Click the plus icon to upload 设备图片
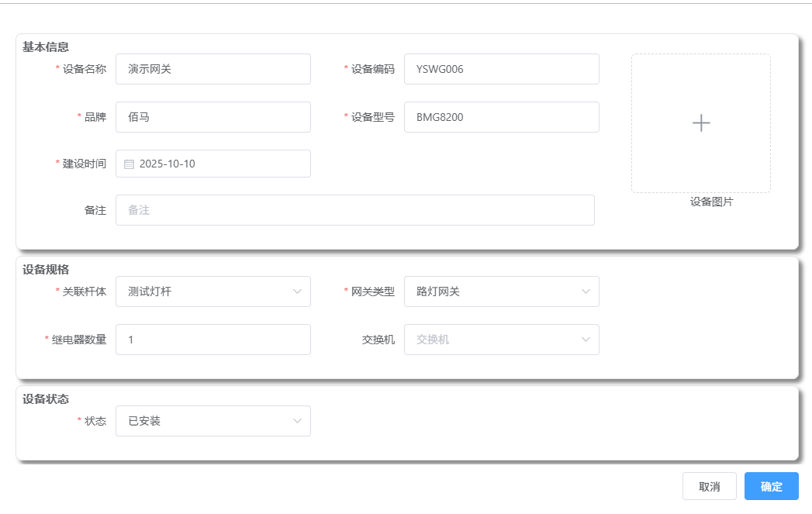 700,122
